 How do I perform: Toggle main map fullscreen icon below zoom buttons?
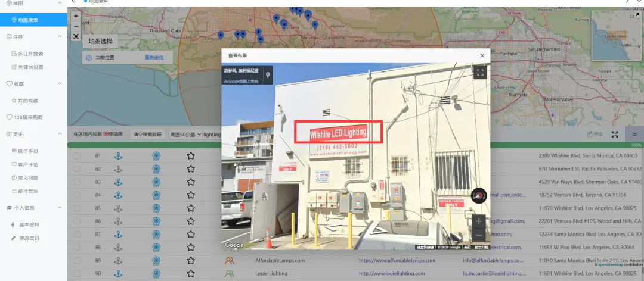76,36
